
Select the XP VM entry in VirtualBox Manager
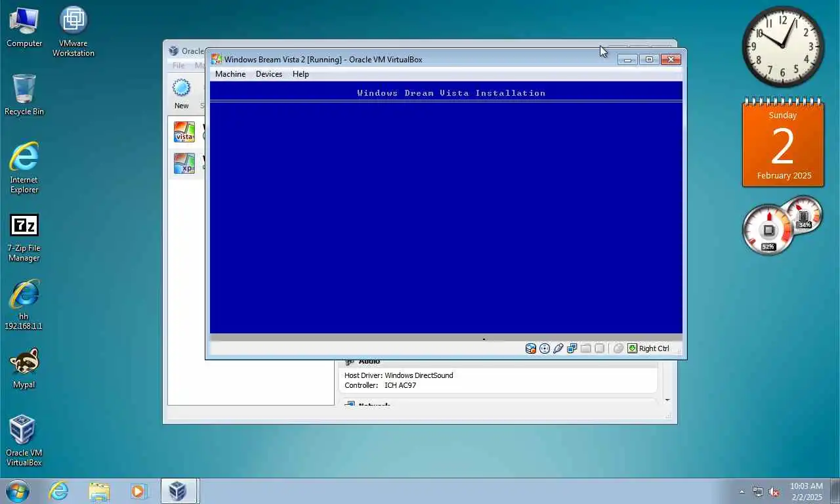tap(187, 163)
